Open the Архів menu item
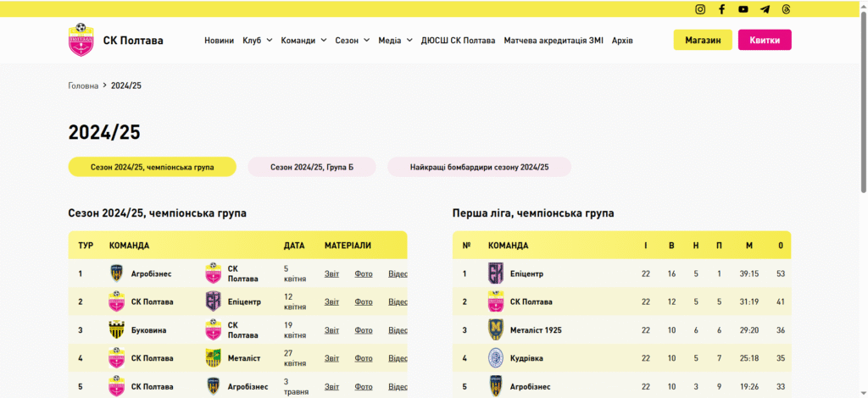 coord(622,41)
